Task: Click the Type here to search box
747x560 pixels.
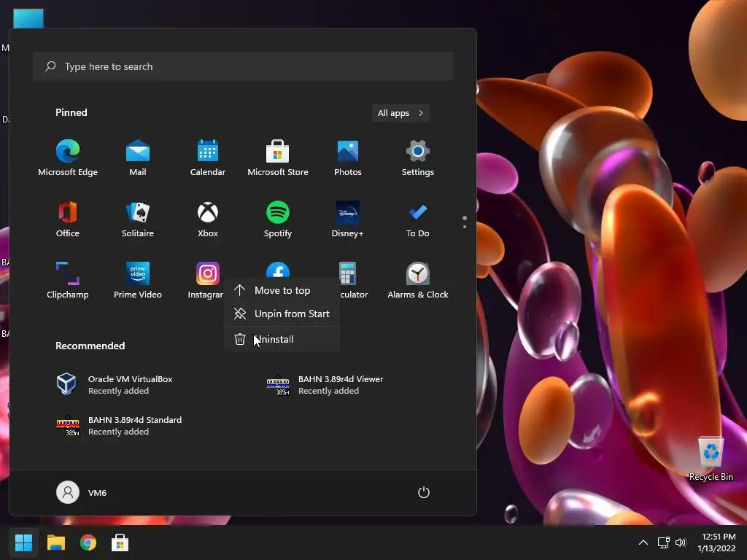Action: tap(243, 66)
